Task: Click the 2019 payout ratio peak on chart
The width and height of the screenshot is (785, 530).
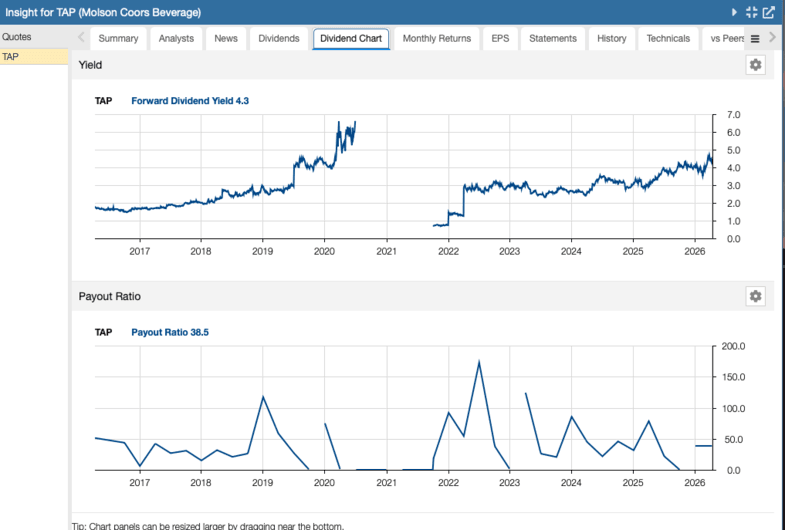Action: (x=263, y=397)
